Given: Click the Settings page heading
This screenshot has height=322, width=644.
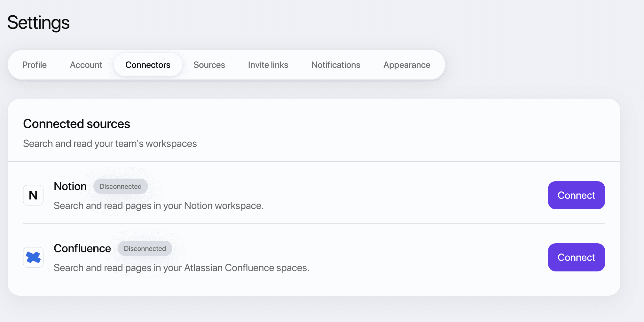Looking at the screenshot, I should tap(38, 23).
